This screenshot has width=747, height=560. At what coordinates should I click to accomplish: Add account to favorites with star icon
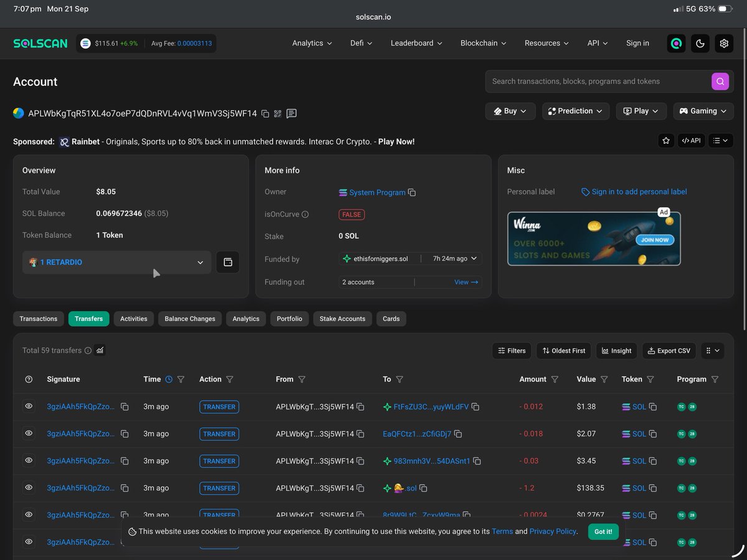pyautogui.click(x=666, y=141)
